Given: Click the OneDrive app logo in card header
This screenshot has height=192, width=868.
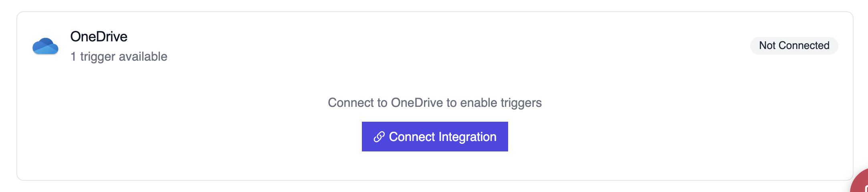Looking at the screenshot, I should pos(45,46).
